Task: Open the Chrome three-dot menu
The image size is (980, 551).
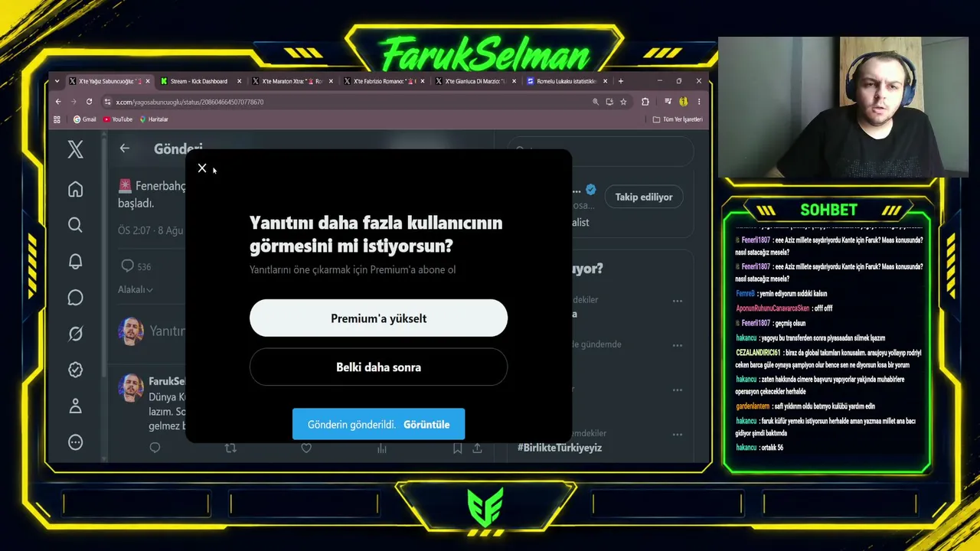Action: click(698, 102)
